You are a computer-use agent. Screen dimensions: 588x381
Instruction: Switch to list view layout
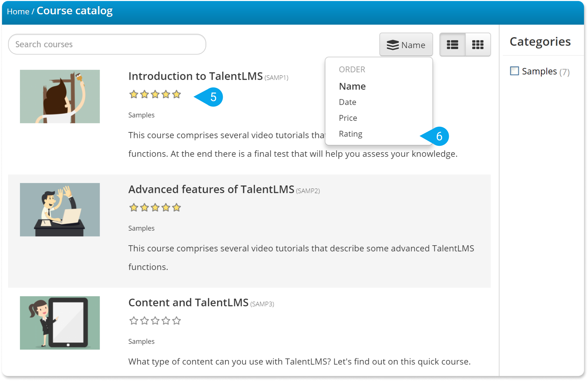pos(452,44)
